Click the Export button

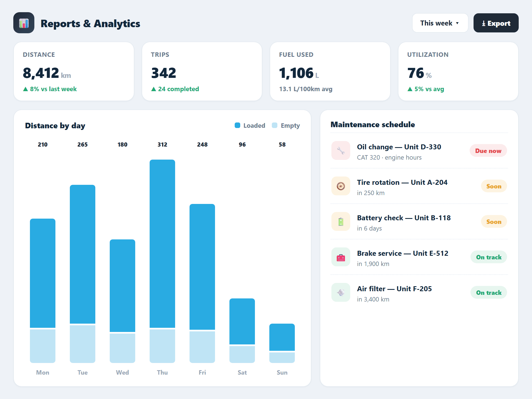(496, 23)
